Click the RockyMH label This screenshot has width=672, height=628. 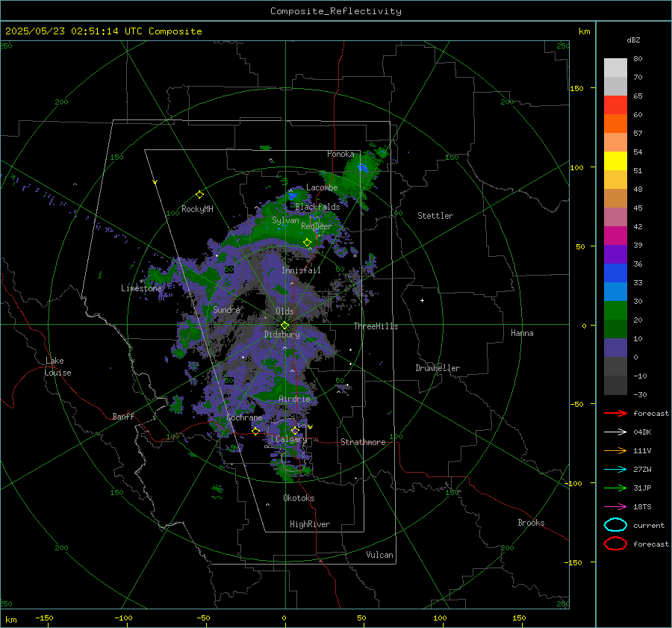[x=197, y=209]
